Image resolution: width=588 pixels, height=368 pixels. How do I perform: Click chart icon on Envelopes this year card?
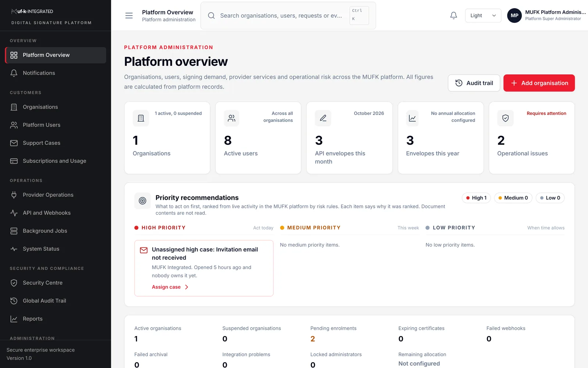[x=412, y=118]
